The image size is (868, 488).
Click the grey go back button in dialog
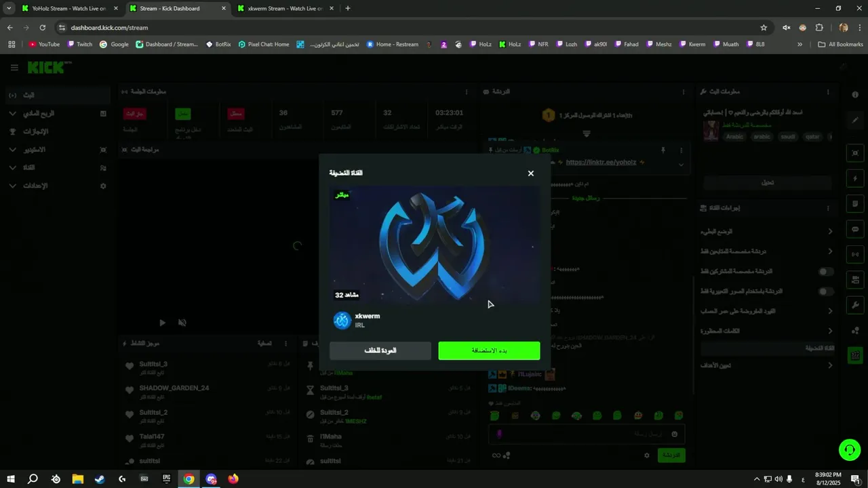(x=380, y=350)
